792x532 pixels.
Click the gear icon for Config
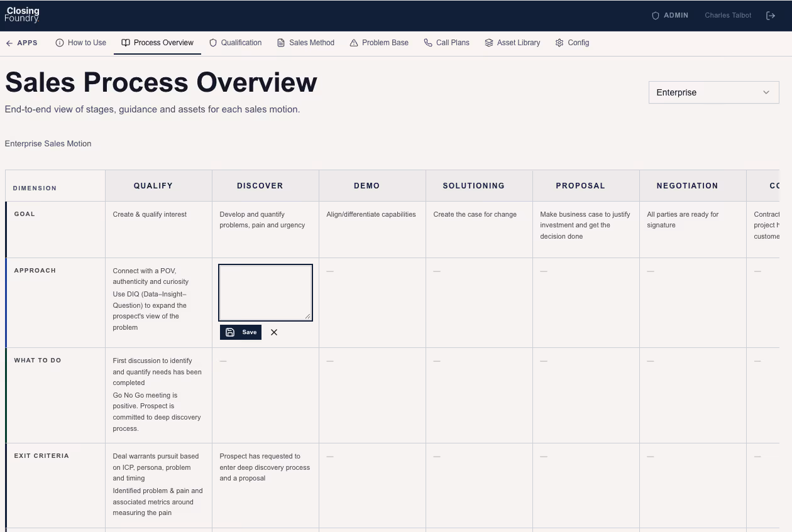pyautogui.click(x=559, y=43)
